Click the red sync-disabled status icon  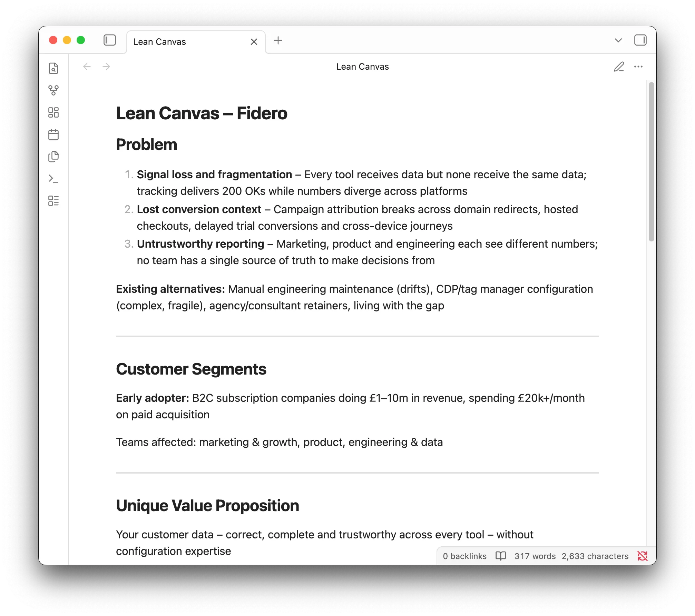pyautogui.click(x=643, y=556)
